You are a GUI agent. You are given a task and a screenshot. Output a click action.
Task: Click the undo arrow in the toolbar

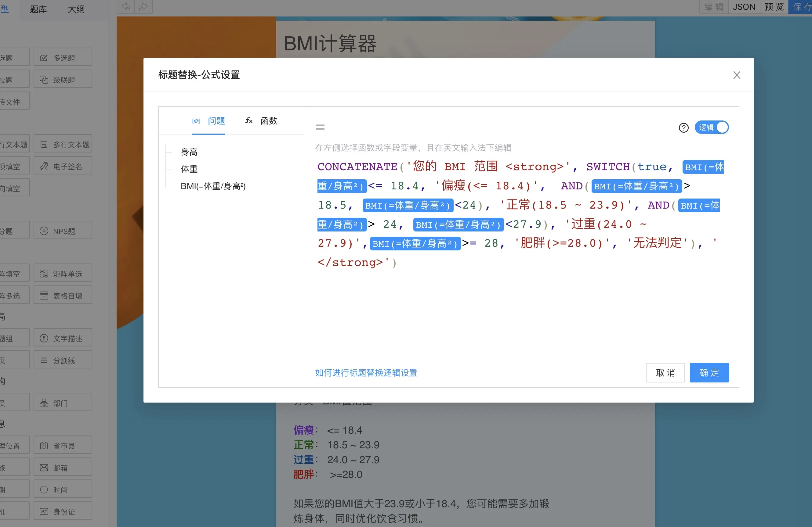[125, 6]
